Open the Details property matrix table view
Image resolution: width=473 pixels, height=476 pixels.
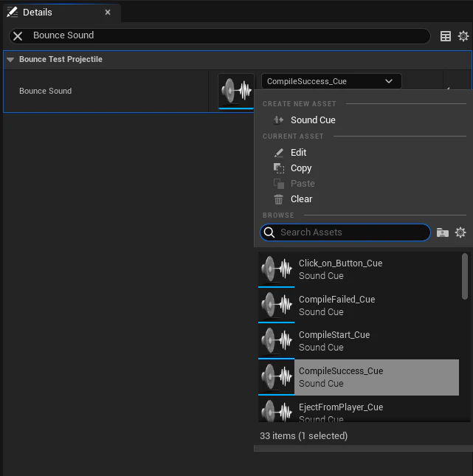pos(446,36)
